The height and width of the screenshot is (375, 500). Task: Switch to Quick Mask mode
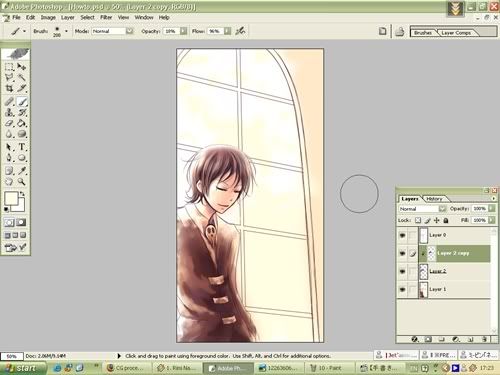[x=21, y=222]
